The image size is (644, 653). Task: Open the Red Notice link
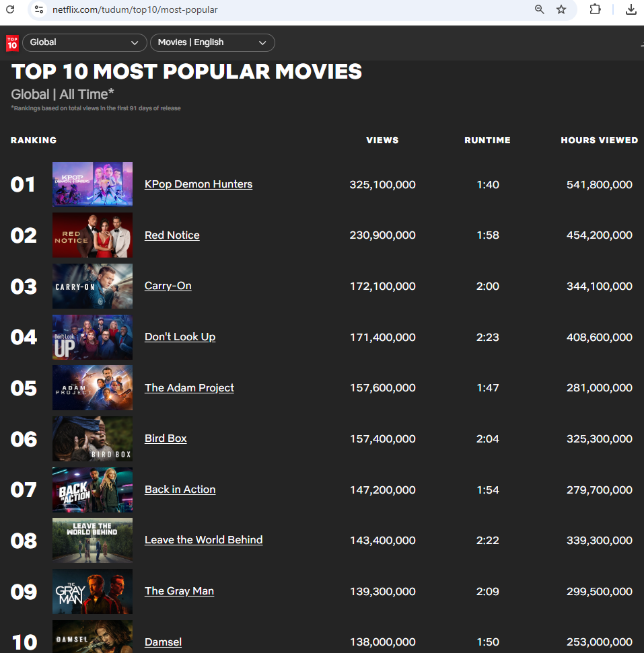[x=172, y=235]
